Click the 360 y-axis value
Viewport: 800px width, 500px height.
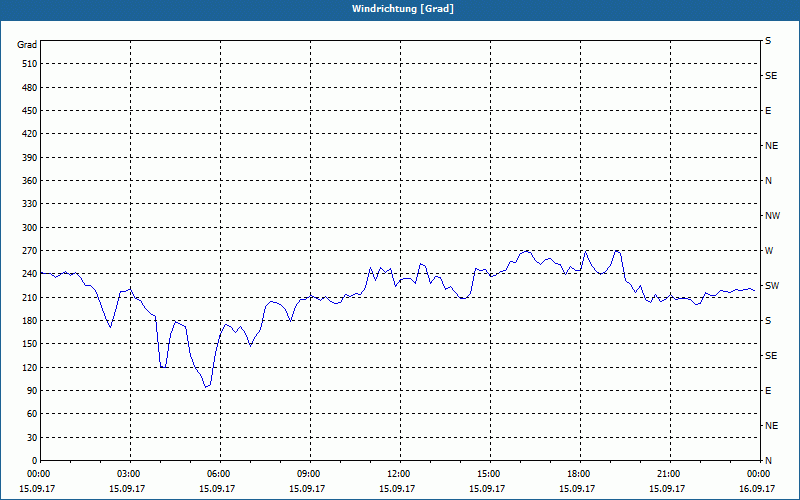pyautogui.click(x=30, y=181)
